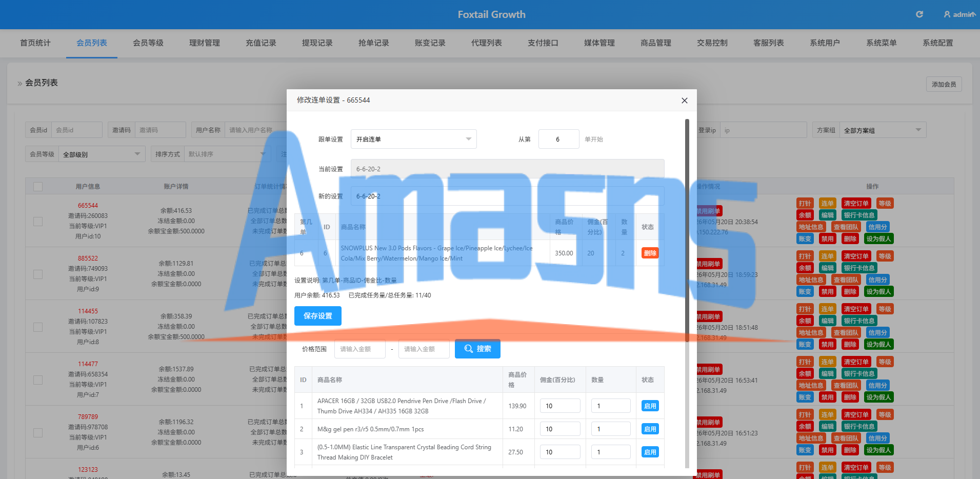Screen dimensions: 980x479
Task: Tick the checkbox for member 789789
Action: tap(38, 432)
